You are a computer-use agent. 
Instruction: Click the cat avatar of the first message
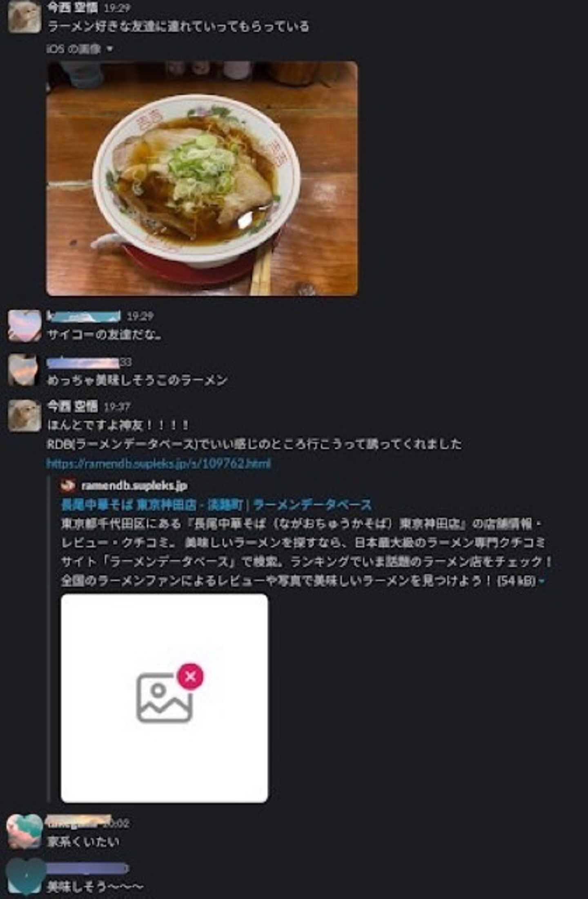(24, 16)
